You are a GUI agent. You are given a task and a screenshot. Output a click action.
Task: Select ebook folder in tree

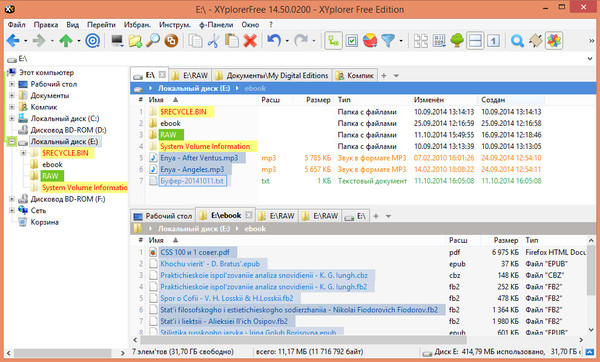point(52,165)
